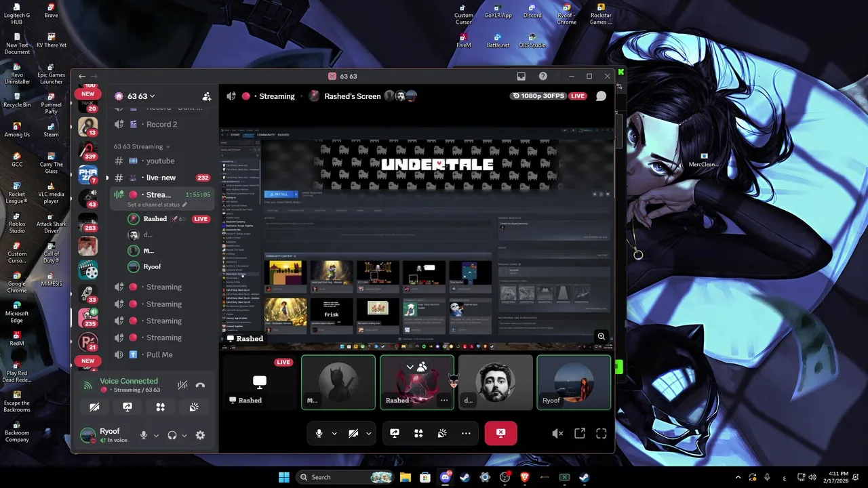Open the Rocket League desktop icon
Screen dimensions: 868x488
(x=17, y=192)
